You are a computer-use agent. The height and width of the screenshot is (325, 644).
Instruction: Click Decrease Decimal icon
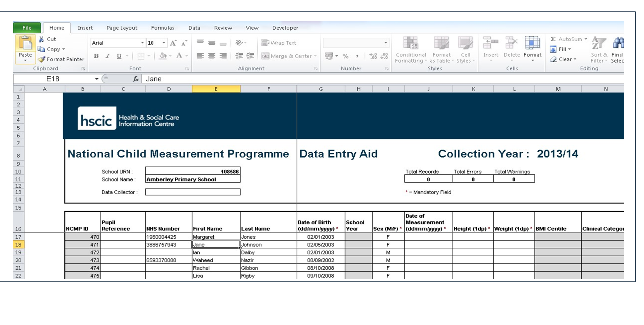(384, 56)
